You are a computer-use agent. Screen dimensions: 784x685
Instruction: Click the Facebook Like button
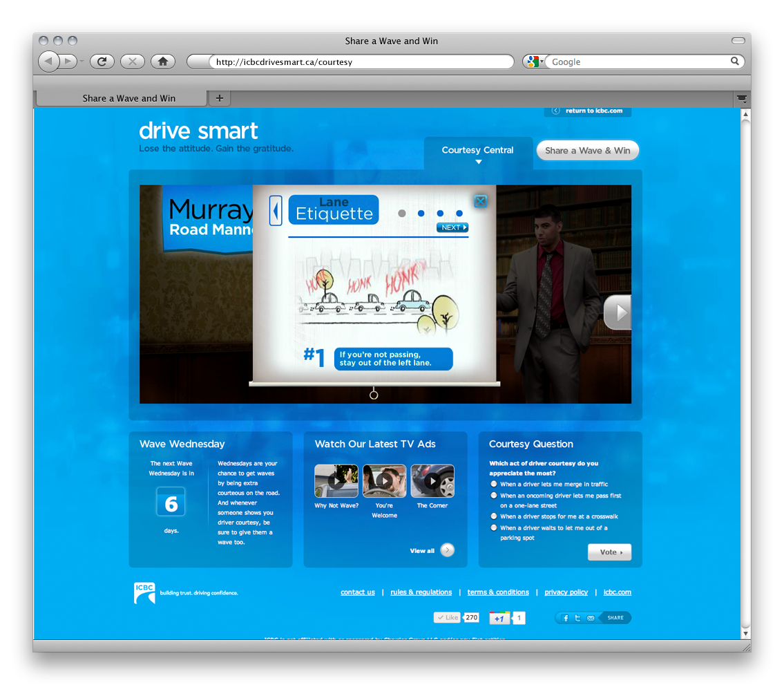pyautogui.click(x=447, y=617)
